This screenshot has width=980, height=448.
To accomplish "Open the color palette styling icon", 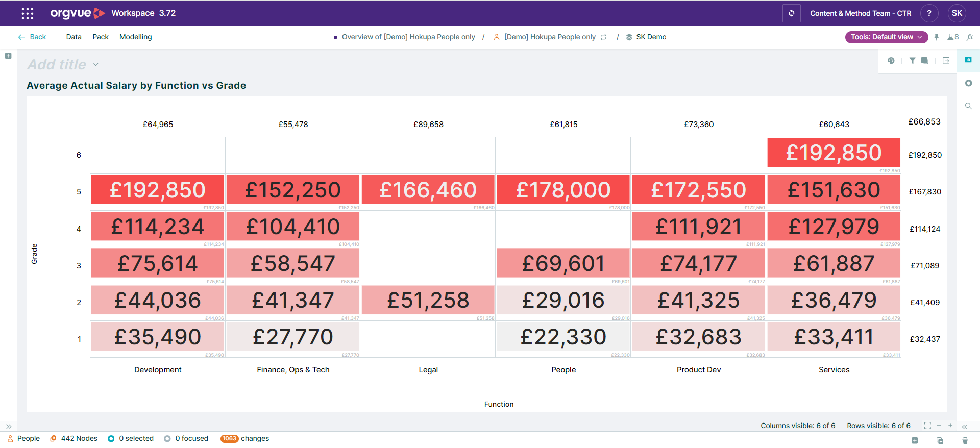I will coord(891,61).
